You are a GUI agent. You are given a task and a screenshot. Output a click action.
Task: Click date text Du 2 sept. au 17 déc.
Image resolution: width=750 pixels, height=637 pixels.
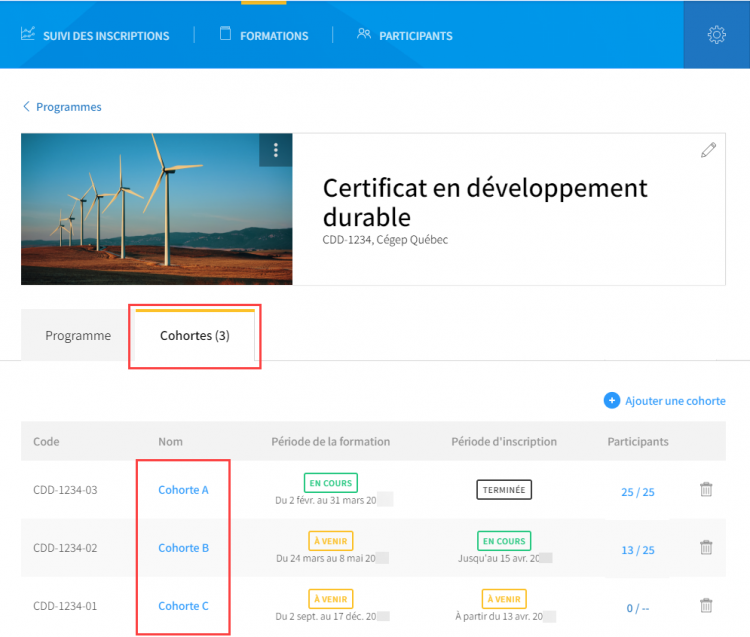point(326,616)
